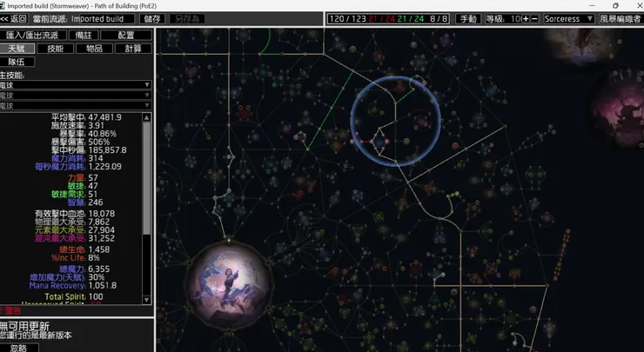Click the 擊中秒傷 185,857.8 stat
This screenshot has width=644, height=352.
point(89,150)
